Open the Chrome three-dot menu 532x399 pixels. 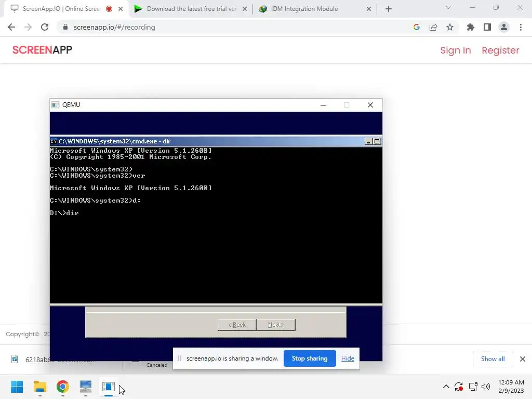click(x=521, y=27)
